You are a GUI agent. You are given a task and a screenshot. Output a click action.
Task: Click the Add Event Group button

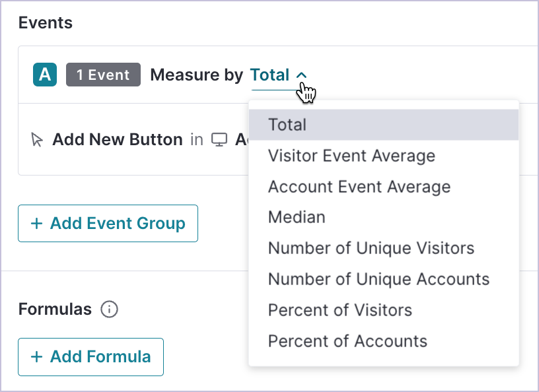pos(108,223)
